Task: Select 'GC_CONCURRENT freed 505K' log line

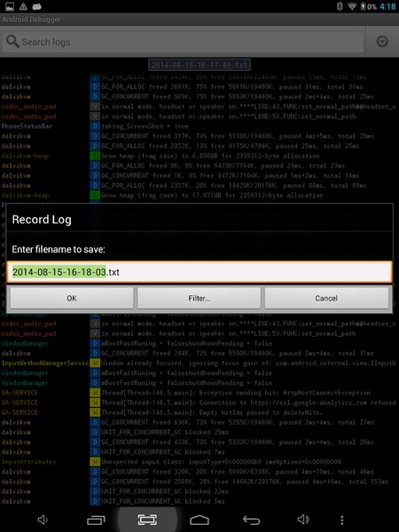Action: [x=238, y=97]
